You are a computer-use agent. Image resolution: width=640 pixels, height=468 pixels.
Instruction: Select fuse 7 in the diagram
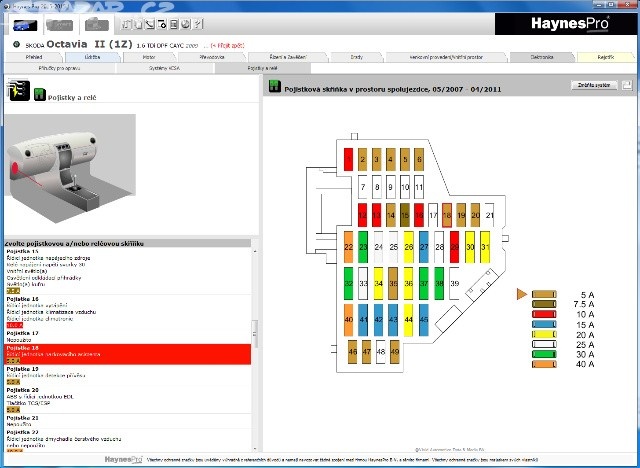click(x=362, y=187)
